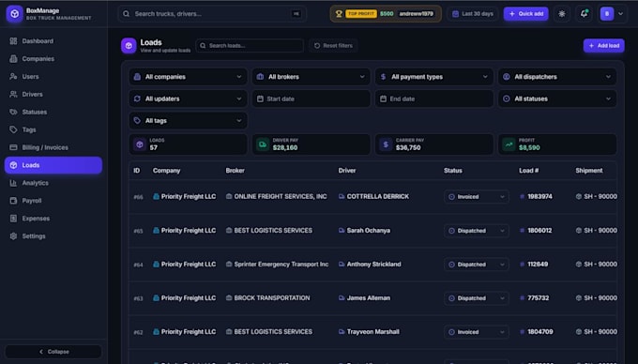Viewport: 638px width, 364px height.
Task: Open the All companies filter dropdown
Action: click(x=188, y=77)
